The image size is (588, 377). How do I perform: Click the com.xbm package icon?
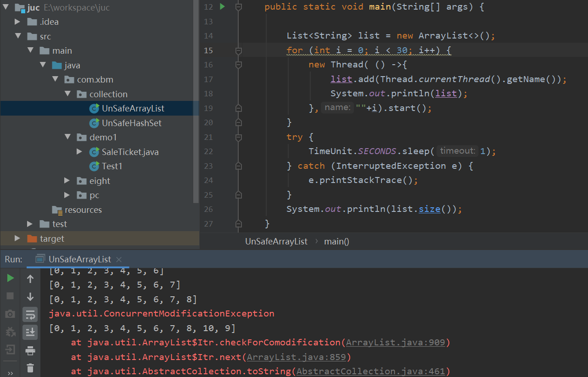pyautogui.click(x=69, y=79)
